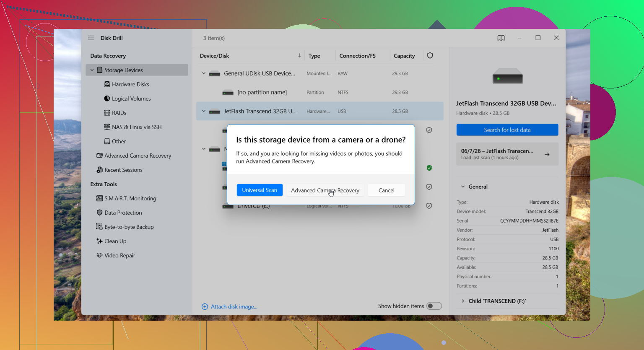Load the last scan session 06/7/26 – JetFlash Transcen...
The height and width of the screenshot is (350, 644).
507,154
